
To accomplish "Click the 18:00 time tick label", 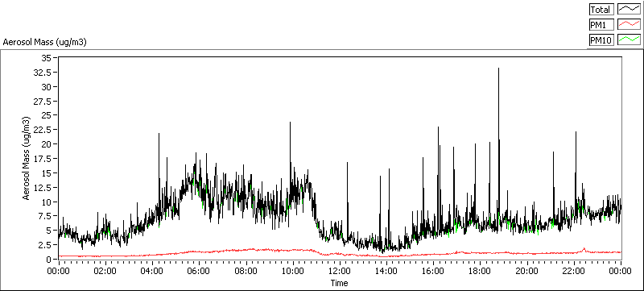I will pyautogui.click(x=481, y=271).
